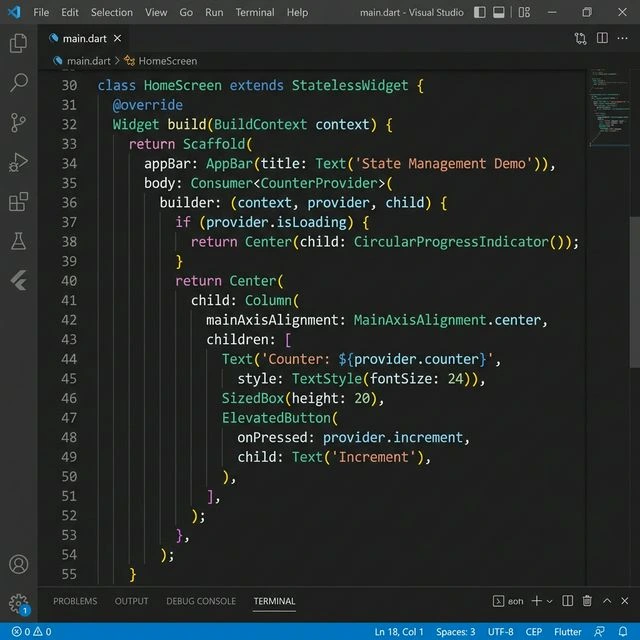Open the Terminal menu
The height and width of the screenshot is (640, 640).
(255, 13)
